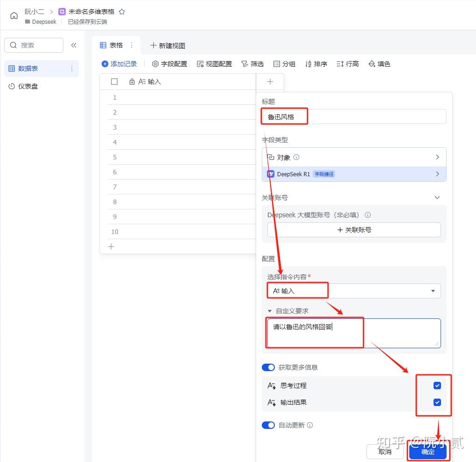Collapse the sidebar with double-chevron icon

click(x=74, y=45)
